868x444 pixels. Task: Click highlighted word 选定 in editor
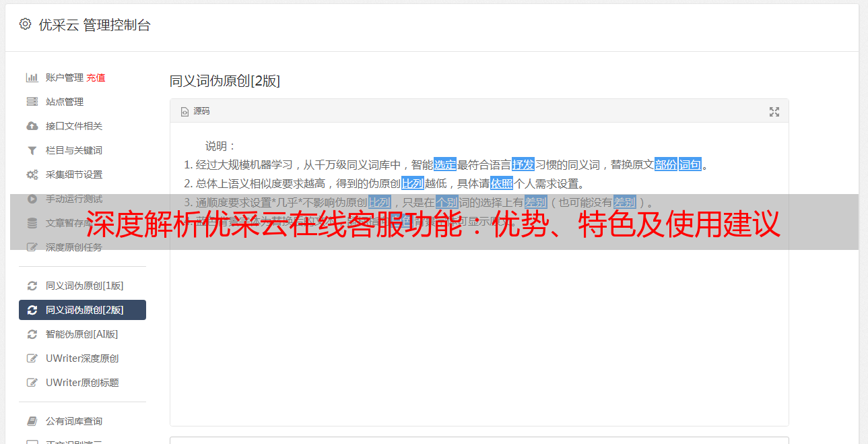coord(445,164)
